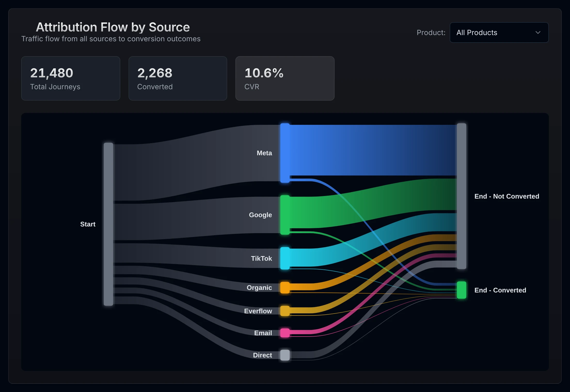The height and width of the screenshot is (392, 570).
Task: Click the blue Meta node
Action: pyautogui.click(x=285, y=153)
